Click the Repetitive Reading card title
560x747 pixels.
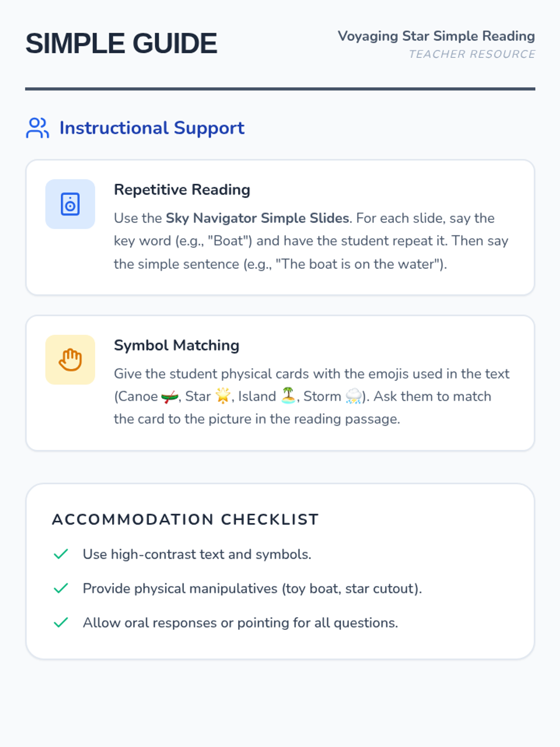tap(182, 190)
